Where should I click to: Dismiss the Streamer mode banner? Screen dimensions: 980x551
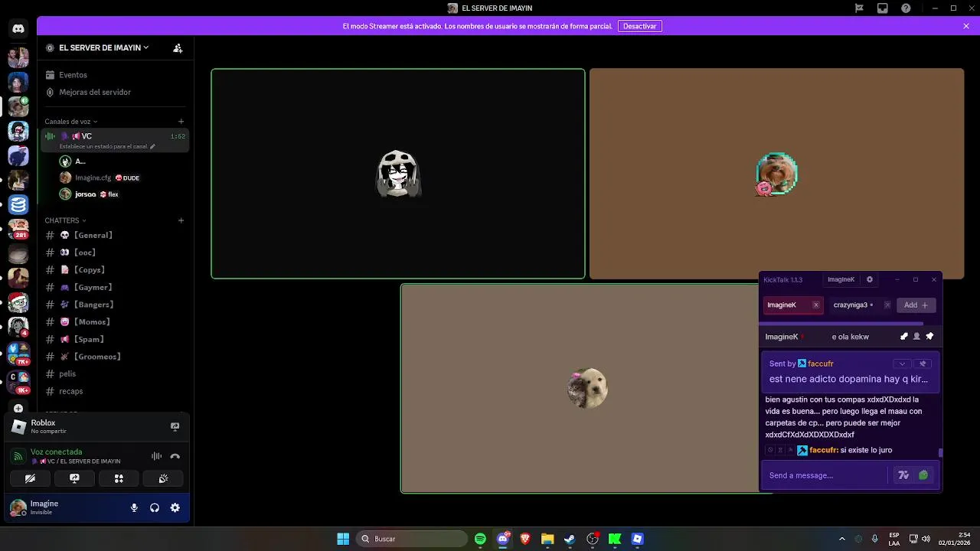(966, 26)
